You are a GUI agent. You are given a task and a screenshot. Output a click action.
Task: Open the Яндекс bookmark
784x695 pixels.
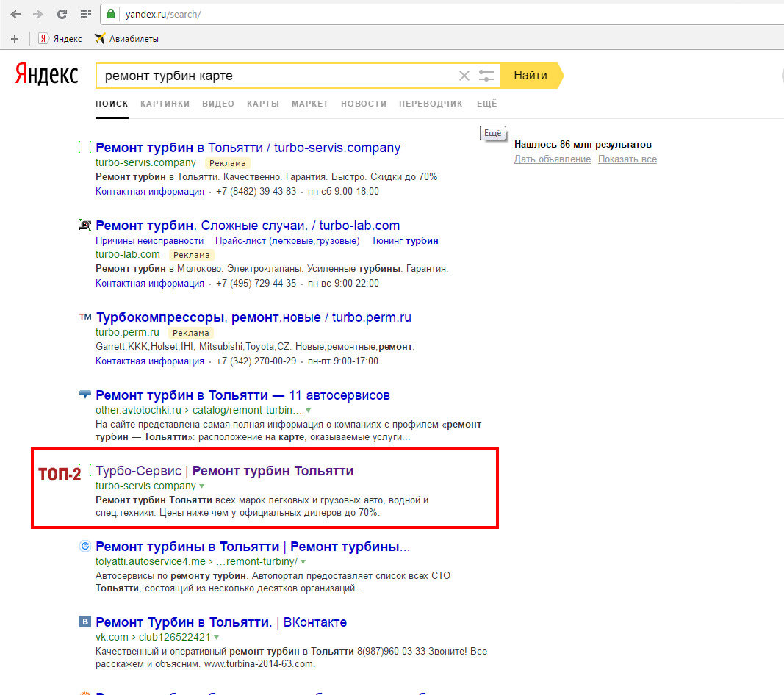coord(60,39)
